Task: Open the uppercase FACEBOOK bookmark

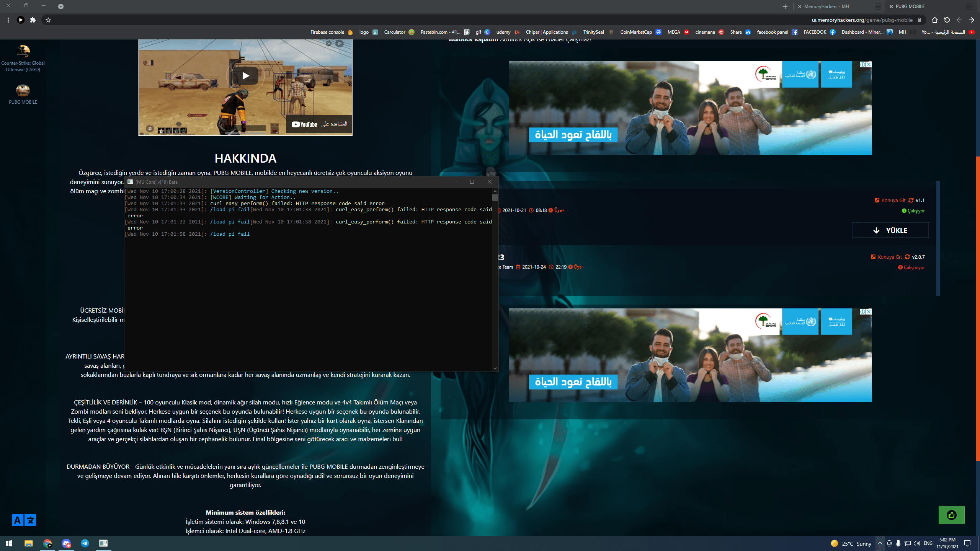Action: (819, 32)
